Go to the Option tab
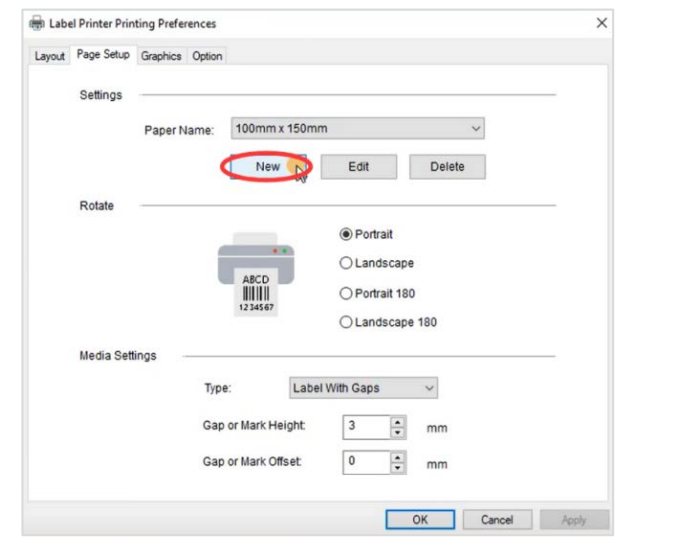675x552 pixels. coord(207,56)
